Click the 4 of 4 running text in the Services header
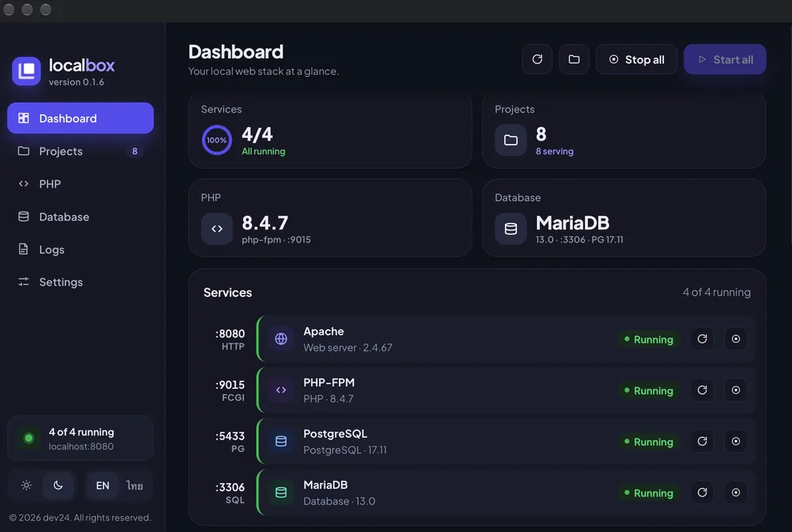Viewport: 792px width, 532px height. pos(717,292)
